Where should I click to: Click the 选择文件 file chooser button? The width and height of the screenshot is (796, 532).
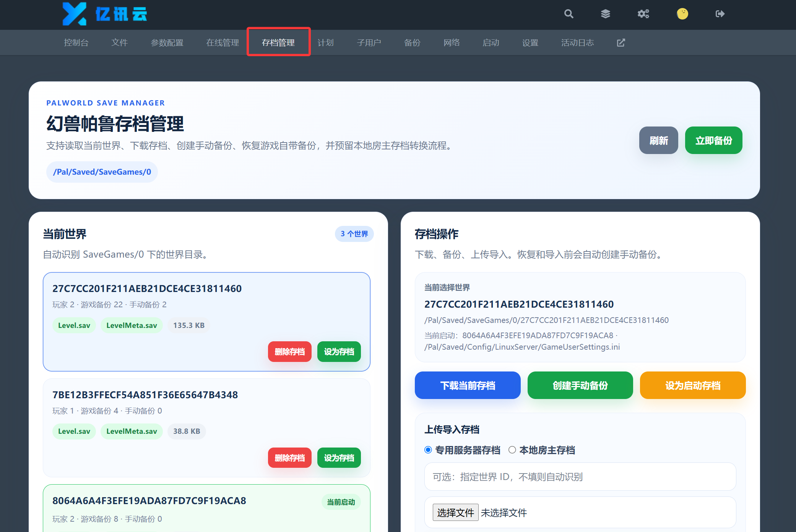[x=455, y=513]
